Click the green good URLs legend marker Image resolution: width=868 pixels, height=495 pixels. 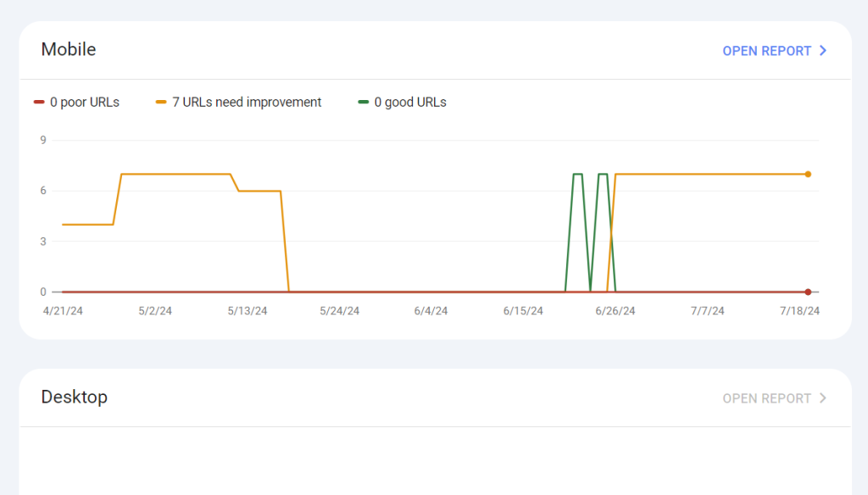coord(364,103)
